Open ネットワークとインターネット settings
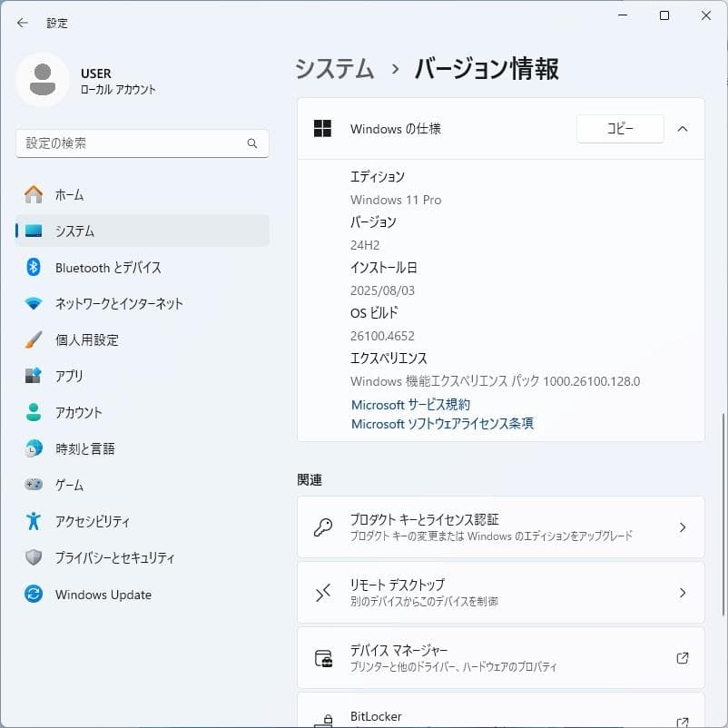This screenshot has height=728, width=728. click(x=109, y=303)
